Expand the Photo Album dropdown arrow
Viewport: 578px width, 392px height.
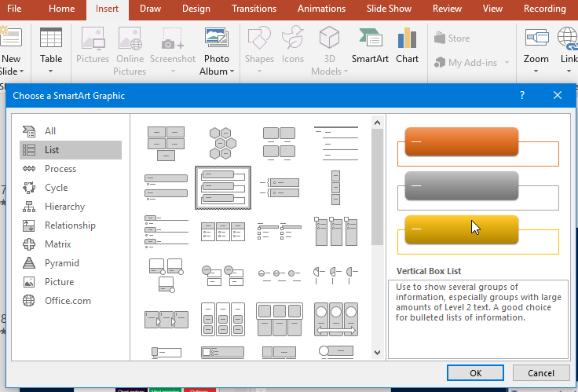coord(232,71)
